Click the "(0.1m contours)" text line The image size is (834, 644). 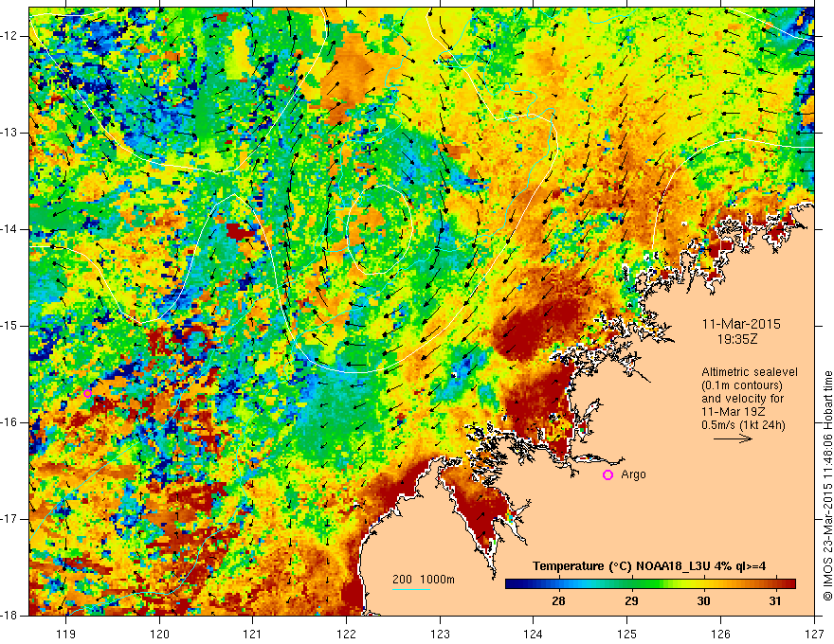(x=742, y=385)
